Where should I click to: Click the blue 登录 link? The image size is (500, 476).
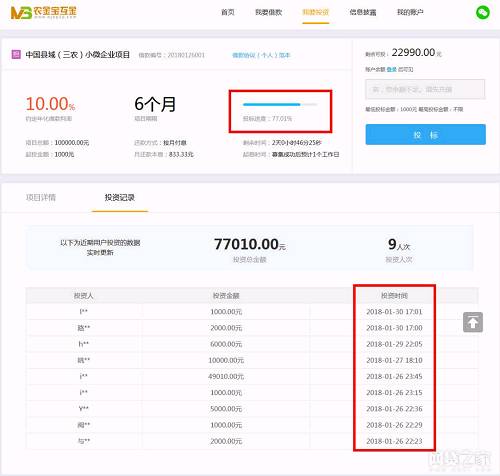pyautogui.click(x=391, y=69)
